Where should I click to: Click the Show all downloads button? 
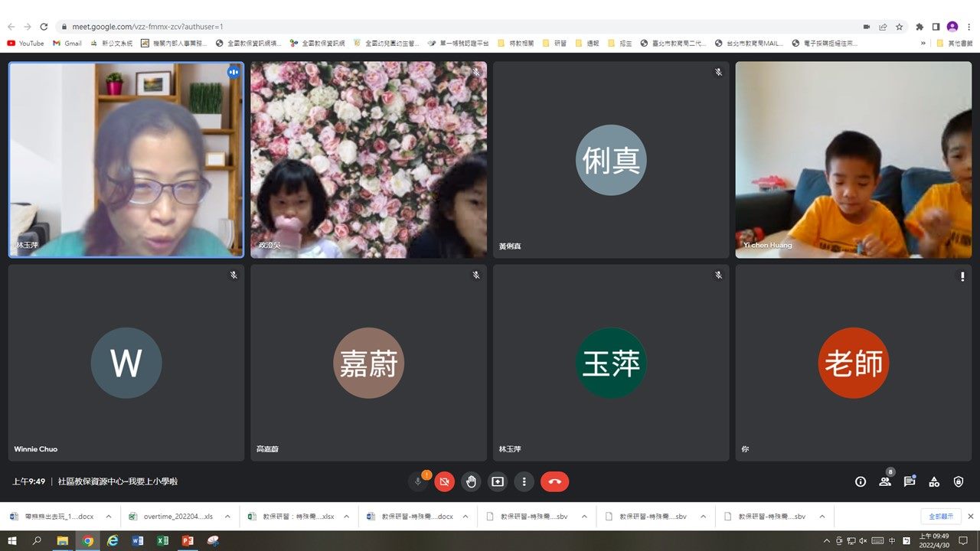pyautogui.click(x=940, y=517)
